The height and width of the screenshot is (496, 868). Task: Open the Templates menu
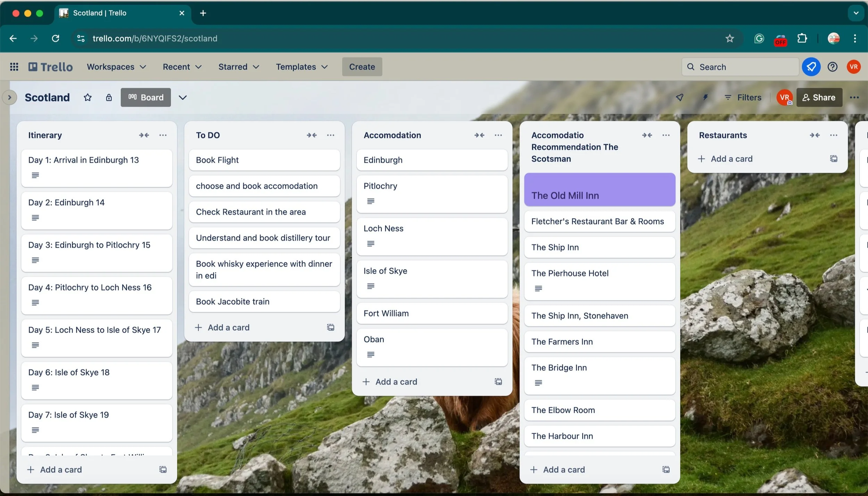tap(301, 67)
